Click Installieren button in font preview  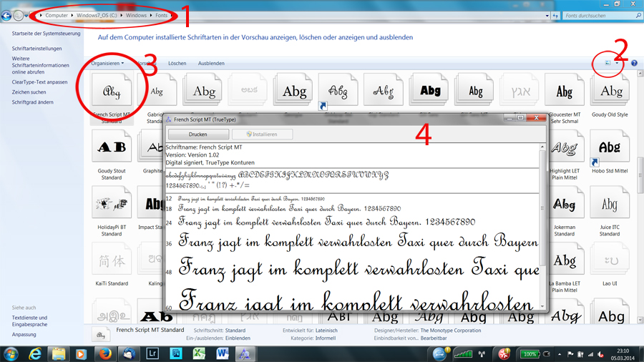[262, 134]
